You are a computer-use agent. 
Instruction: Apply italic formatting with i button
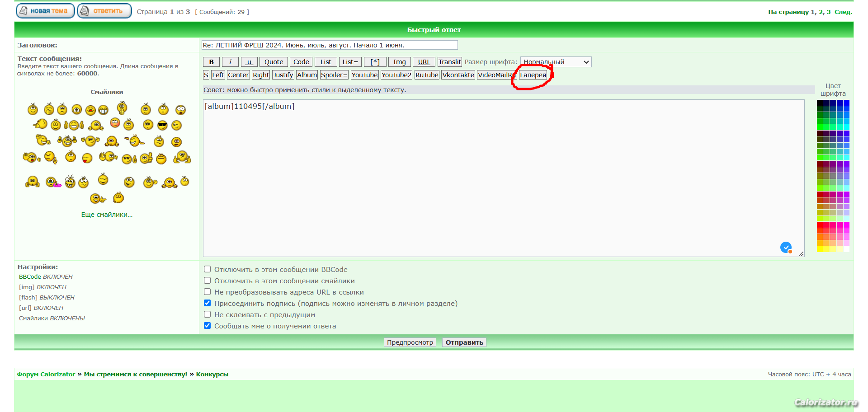(x=230, y=62)
